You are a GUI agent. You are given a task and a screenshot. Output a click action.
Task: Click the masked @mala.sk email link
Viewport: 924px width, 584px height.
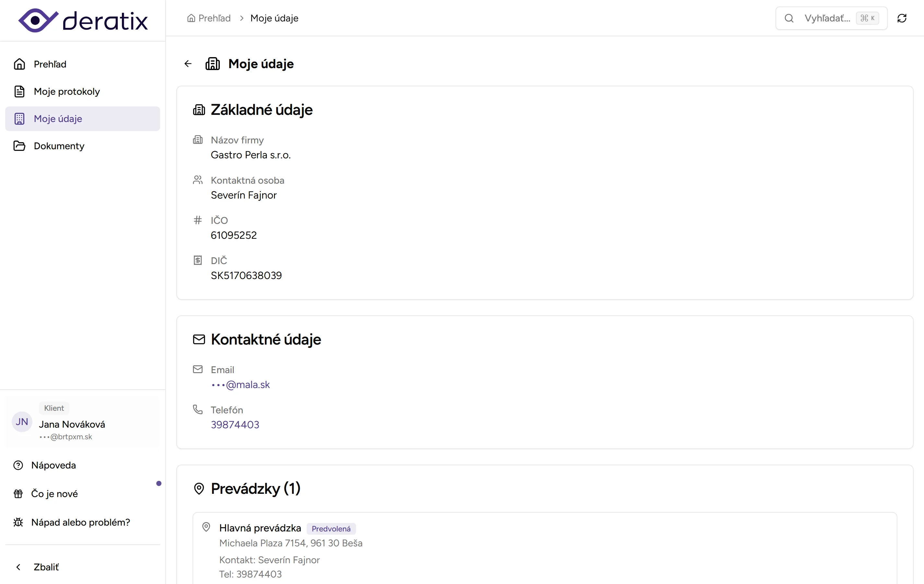click(x=241, y=385)
